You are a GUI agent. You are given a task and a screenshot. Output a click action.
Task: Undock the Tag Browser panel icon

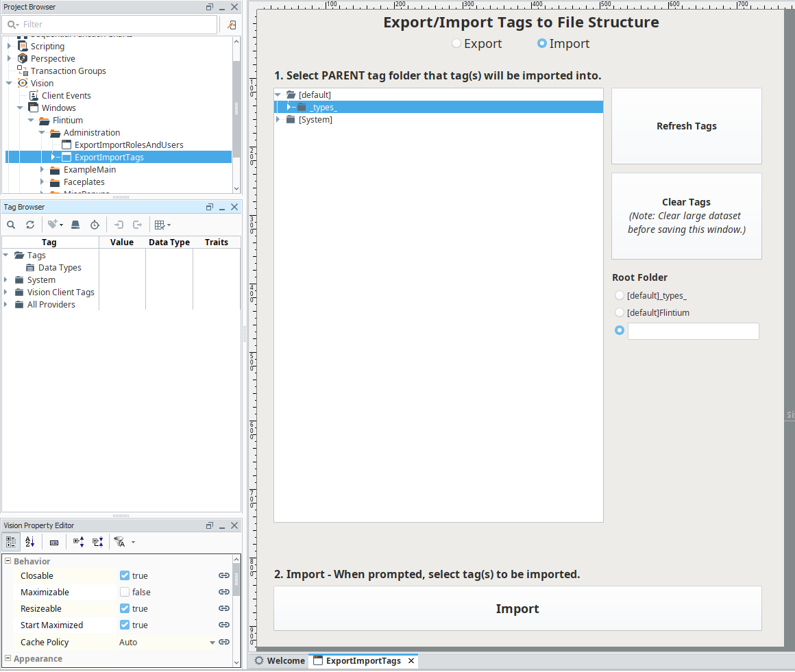[x=210, y=207]
